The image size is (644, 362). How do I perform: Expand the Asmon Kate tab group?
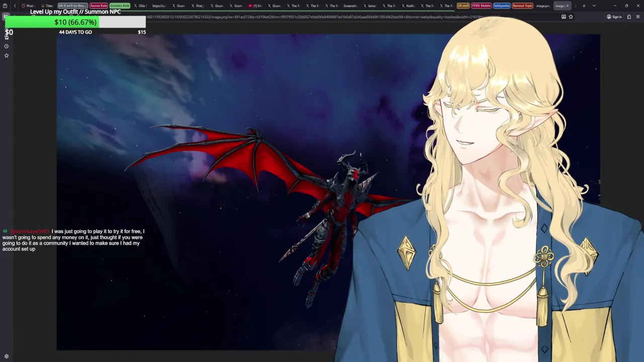tap(99, 6)
